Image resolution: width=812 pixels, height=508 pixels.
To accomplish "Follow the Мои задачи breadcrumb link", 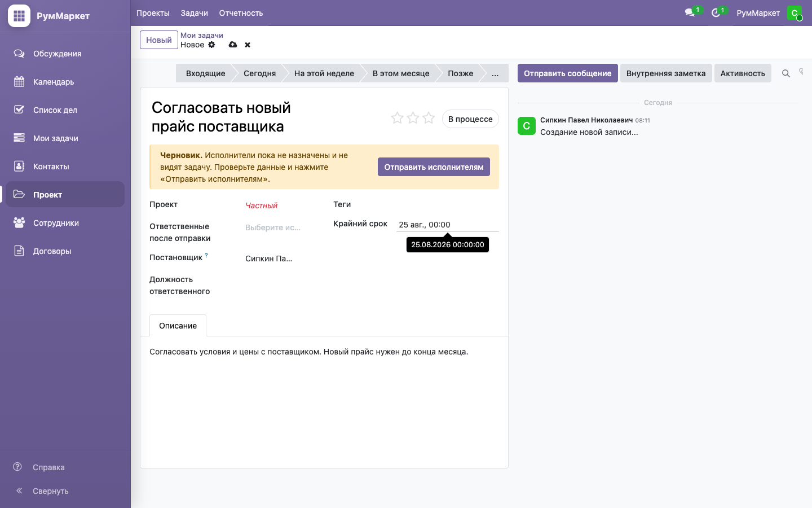I will point(202,35).
